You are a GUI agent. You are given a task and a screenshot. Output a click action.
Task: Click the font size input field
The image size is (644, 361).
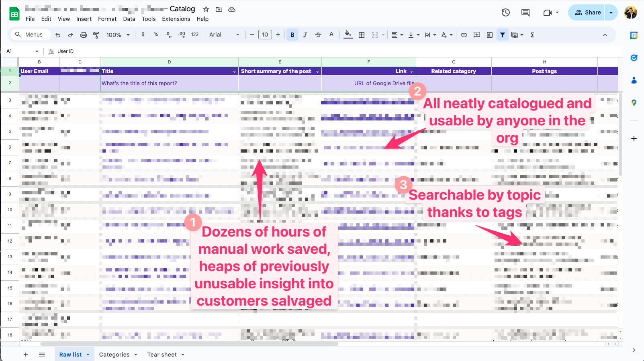pyautogui.click(x=265, y=35)
